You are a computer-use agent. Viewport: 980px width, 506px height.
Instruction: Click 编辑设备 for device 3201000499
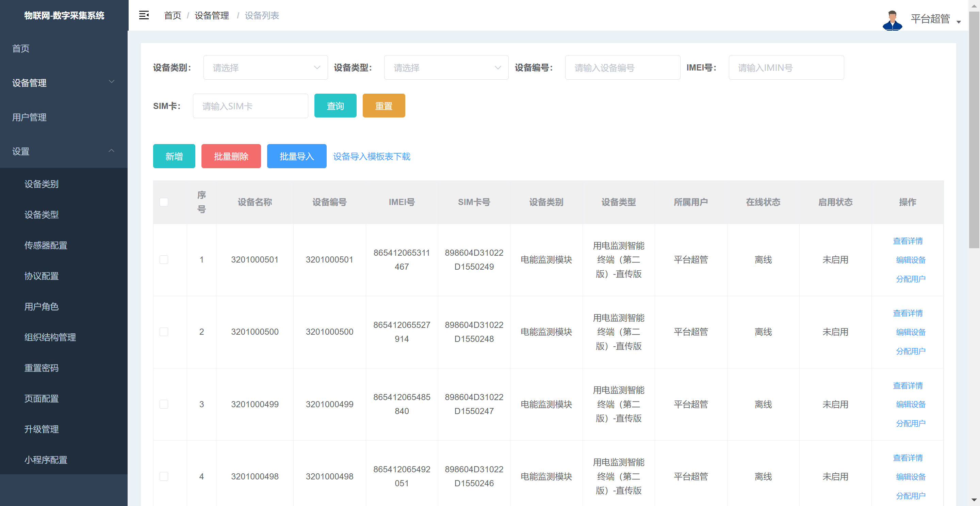tap(910, 404)
